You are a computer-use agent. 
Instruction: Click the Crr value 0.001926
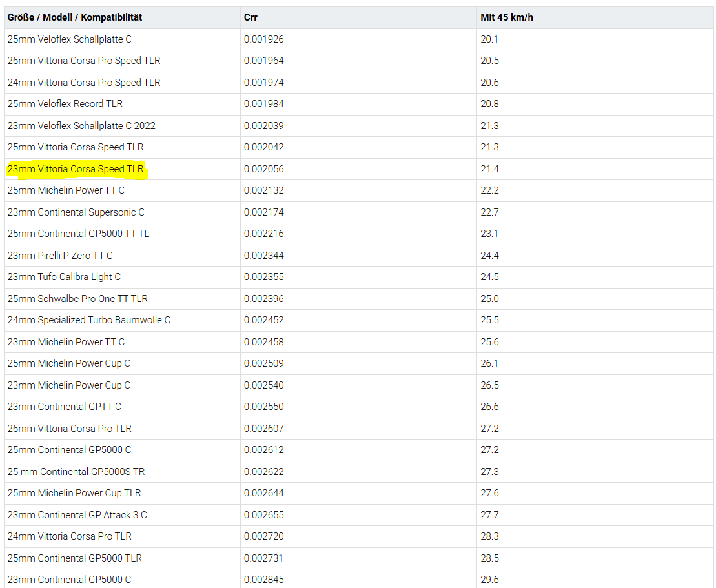pos(263,39)
